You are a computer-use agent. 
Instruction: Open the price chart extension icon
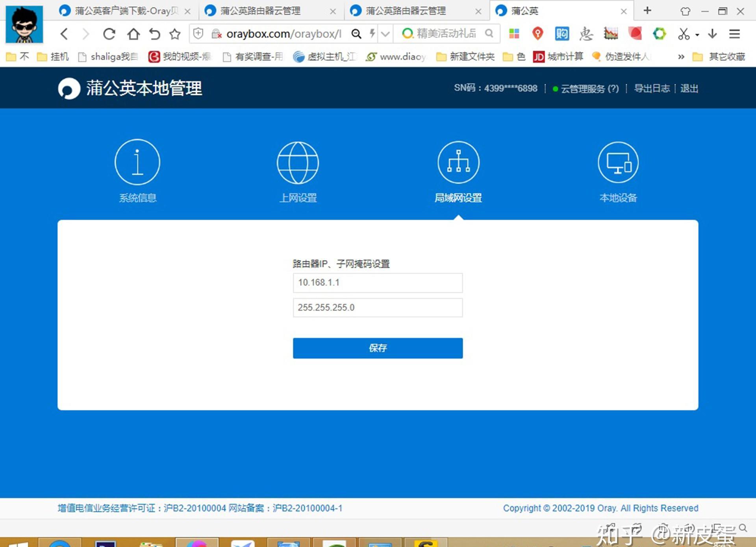pos(611,34)
